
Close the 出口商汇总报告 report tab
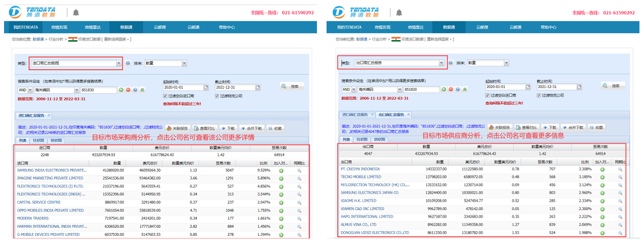click(409, 115)
